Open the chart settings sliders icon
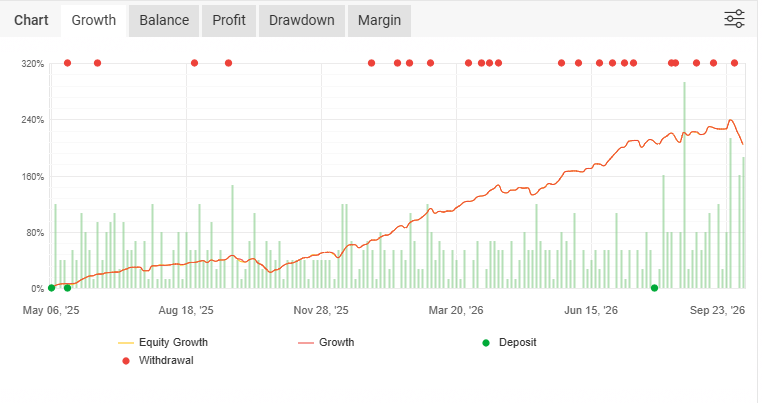This screenshot has width=762, height=403. 734,19
